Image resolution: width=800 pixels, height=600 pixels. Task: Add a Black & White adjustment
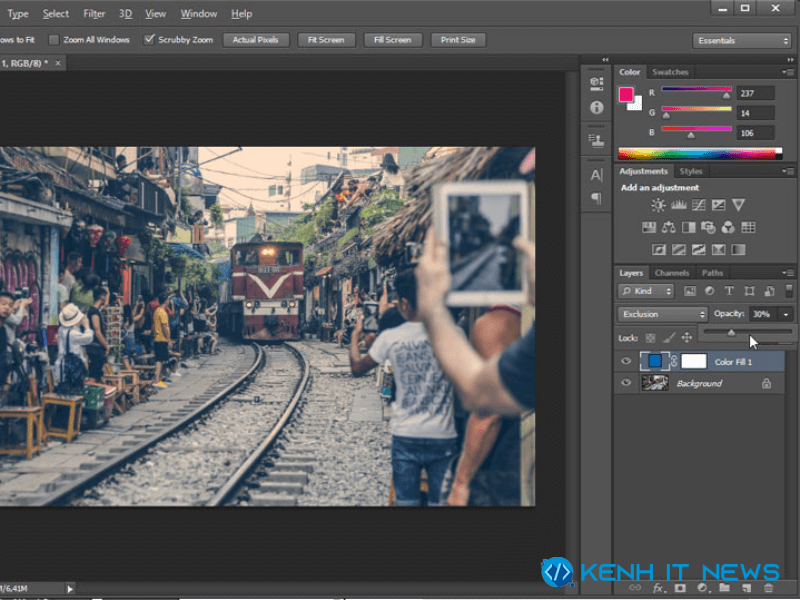tap(689, 228)
